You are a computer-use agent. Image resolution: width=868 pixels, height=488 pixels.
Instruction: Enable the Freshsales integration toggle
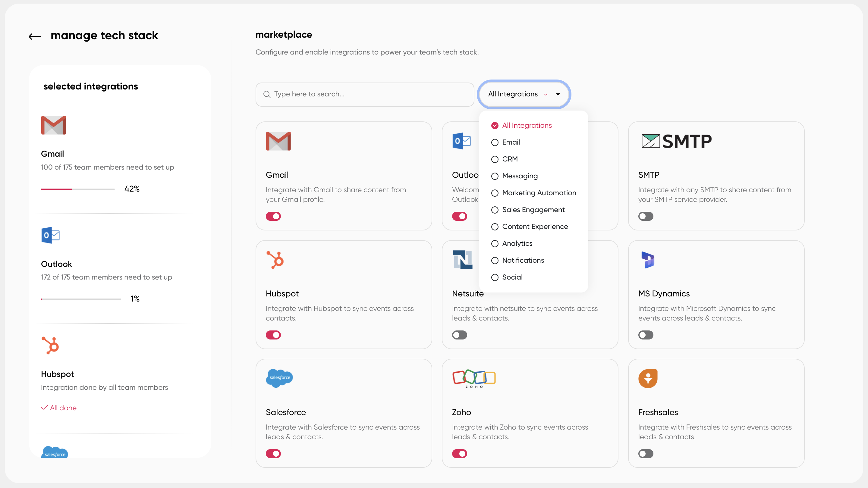coord(646,453)
